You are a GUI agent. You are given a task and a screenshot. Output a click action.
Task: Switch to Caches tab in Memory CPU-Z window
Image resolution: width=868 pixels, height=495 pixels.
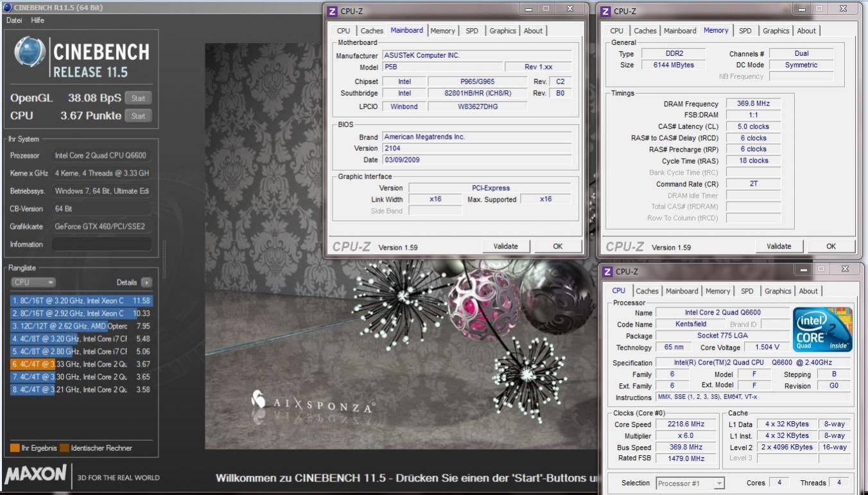645,31
